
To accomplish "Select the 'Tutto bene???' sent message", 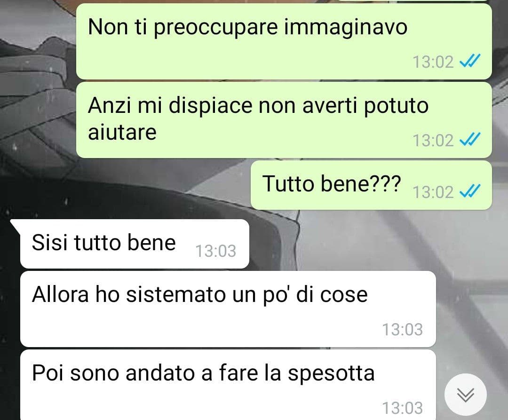I will coord(371,185).
